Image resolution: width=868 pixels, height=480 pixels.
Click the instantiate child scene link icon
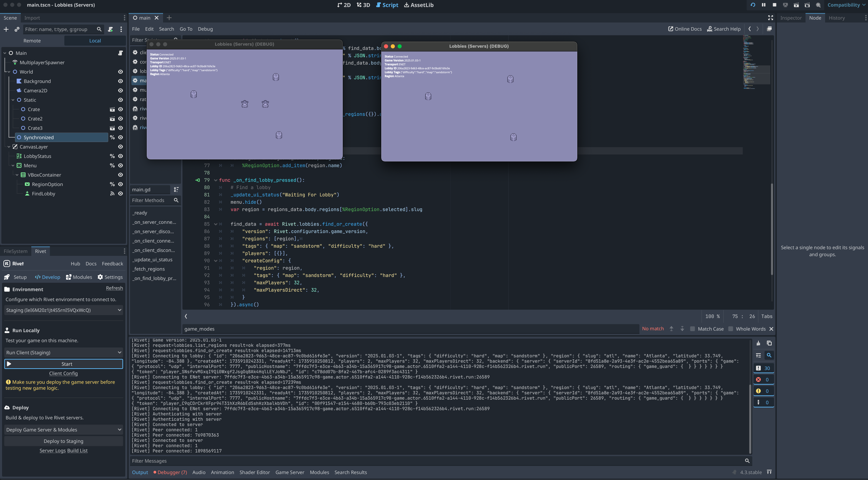coord(17,29)
